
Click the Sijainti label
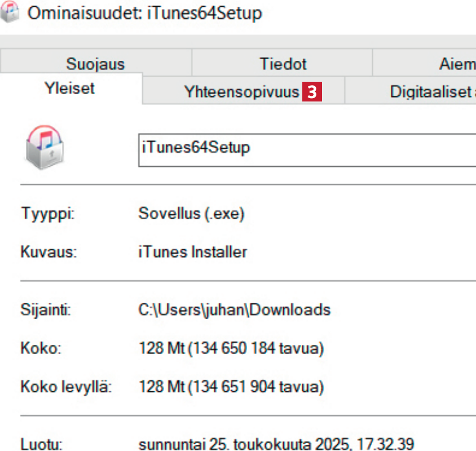coord(46,309)
